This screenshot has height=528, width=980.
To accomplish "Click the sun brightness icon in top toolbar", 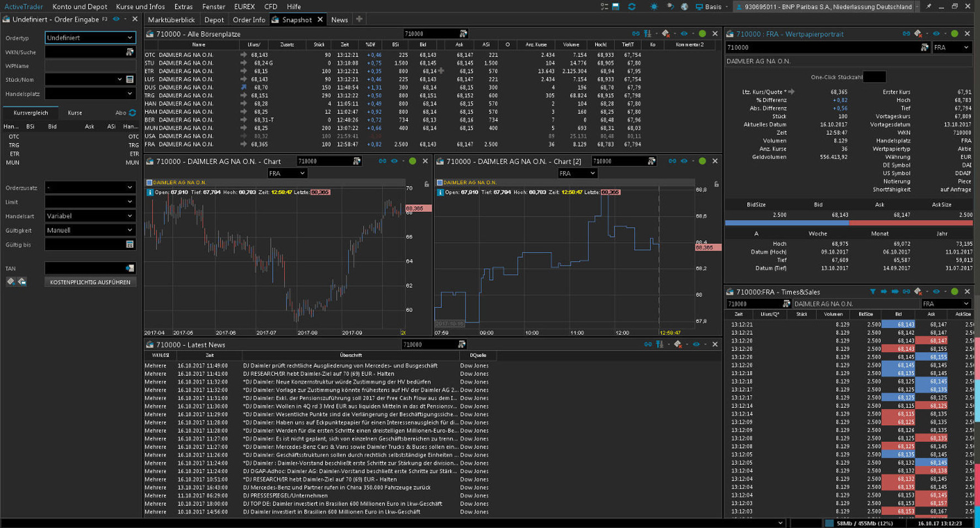I will (654, 7).
